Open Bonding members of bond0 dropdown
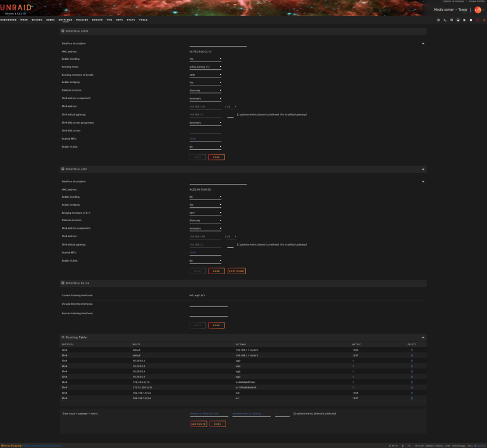 (205, 75)
